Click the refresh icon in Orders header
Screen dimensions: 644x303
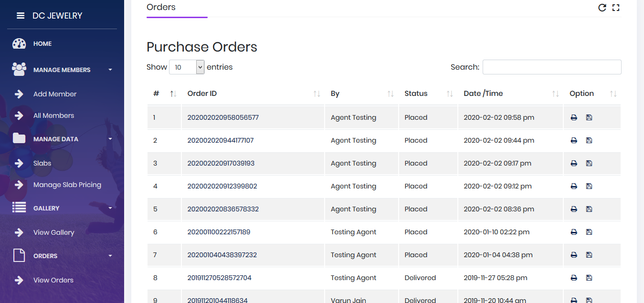click(x=602, y=8)
